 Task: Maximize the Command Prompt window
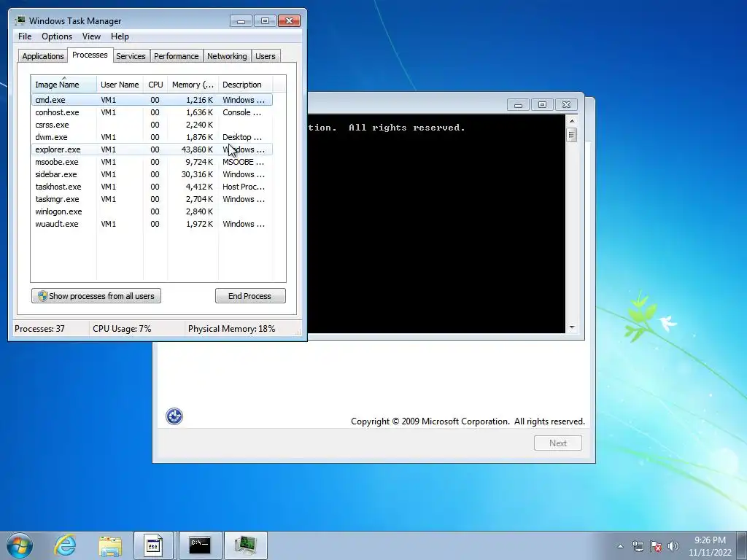coord(542,105)
